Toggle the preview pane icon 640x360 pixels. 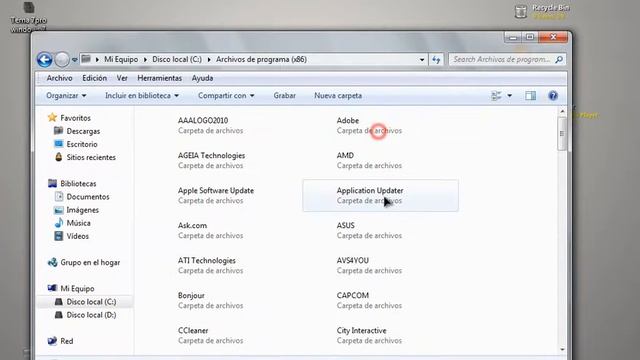coord(531,96)
